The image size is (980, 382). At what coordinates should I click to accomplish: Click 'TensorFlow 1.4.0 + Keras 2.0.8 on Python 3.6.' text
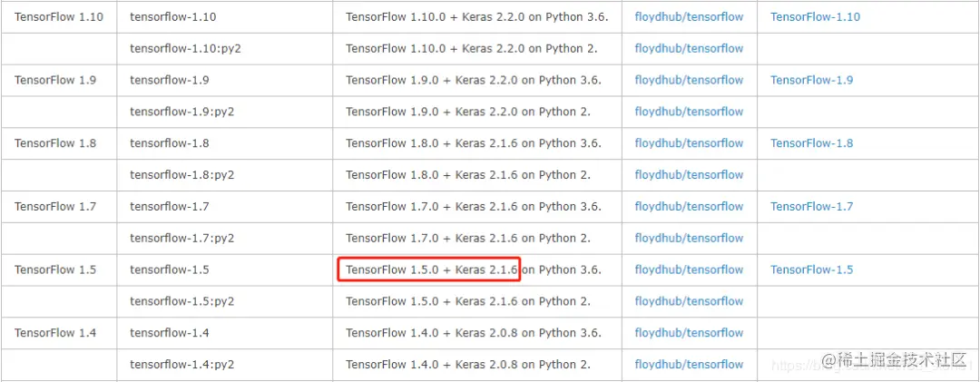(473, 333)
